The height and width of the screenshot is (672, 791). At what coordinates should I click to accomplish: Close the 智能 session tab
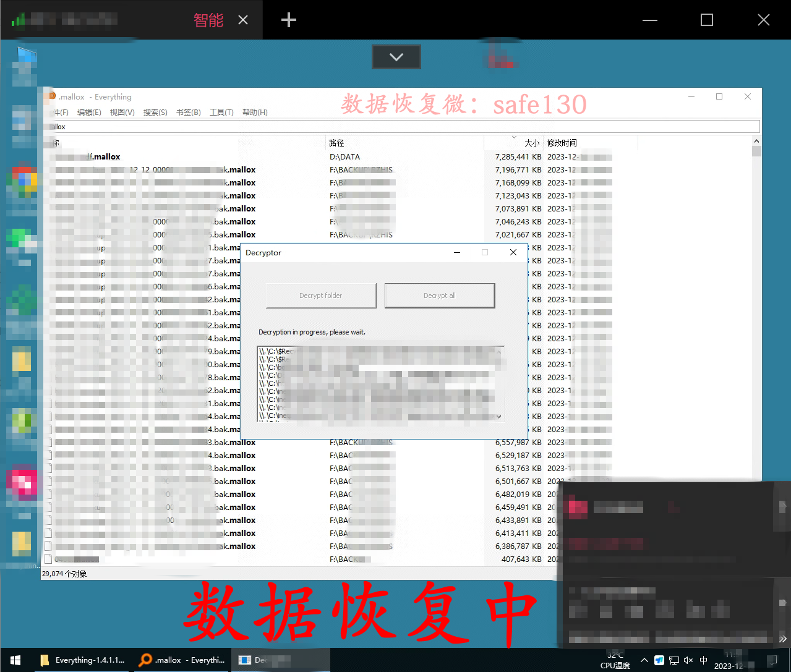[x=243, y=20]
